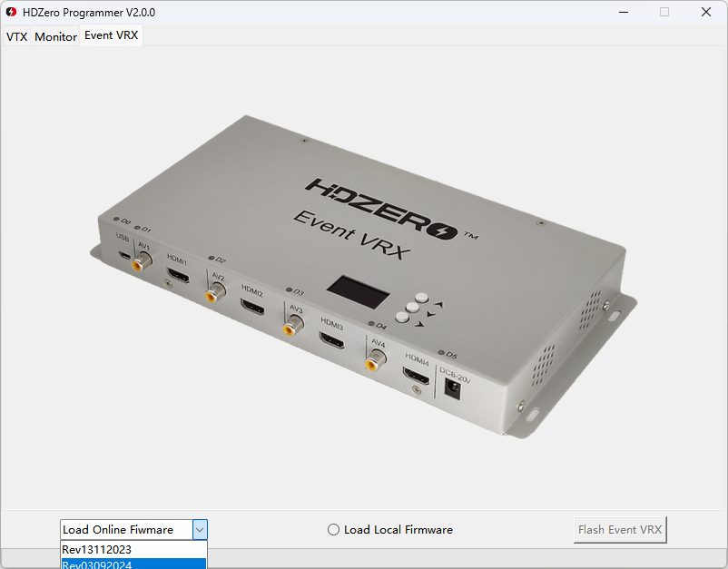This screenshot has height=569, width=728.
Task: Click the Load Online Fiwmare combo box
Action: (x=126, y=530)
